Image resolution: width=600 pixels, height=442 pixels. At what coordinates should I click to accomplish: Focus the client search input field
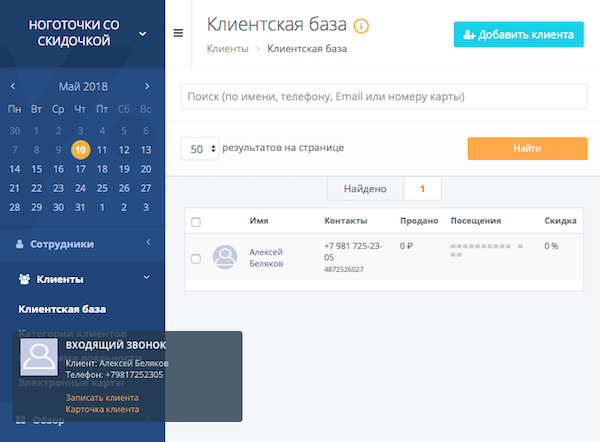pyautogui.click(x=384, y=96)
